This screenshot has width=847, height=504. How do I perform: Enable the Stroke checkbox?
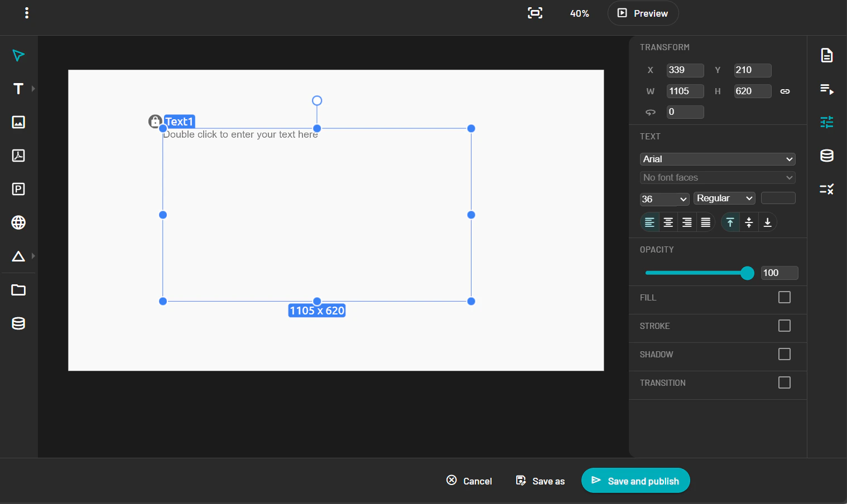(785, 326)
